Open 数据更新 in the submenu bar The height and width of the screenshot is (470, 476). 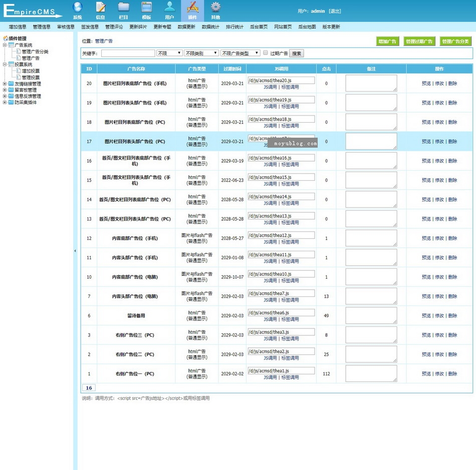click(186, 27)
